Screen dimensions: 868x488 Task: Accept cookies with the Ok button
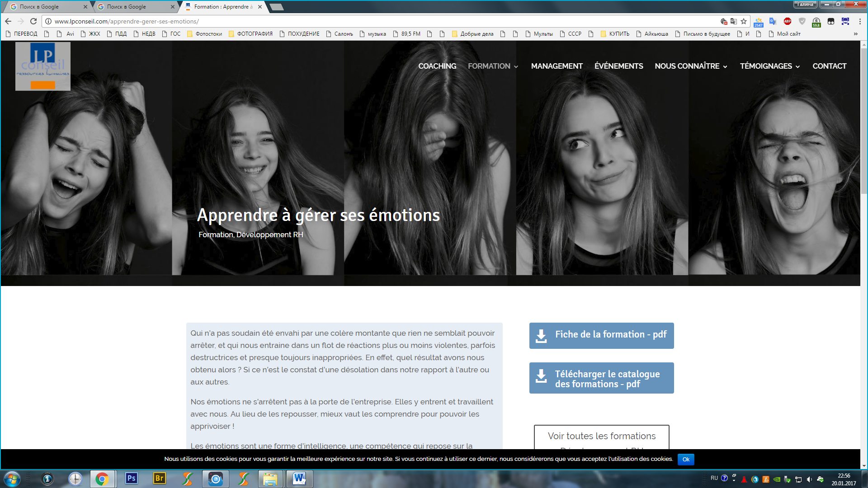(x=686, y=459)
